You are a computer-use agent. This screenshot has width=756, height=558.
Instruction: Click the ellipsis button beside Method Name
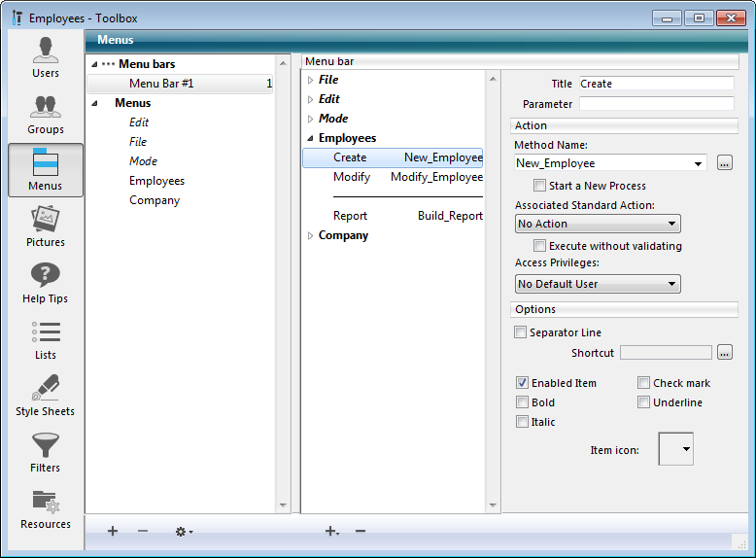point(724,163)
